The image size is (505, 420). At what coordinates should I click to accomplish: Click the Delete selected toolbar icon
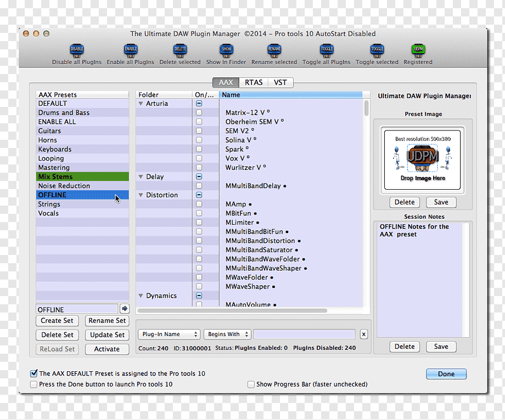179,51
